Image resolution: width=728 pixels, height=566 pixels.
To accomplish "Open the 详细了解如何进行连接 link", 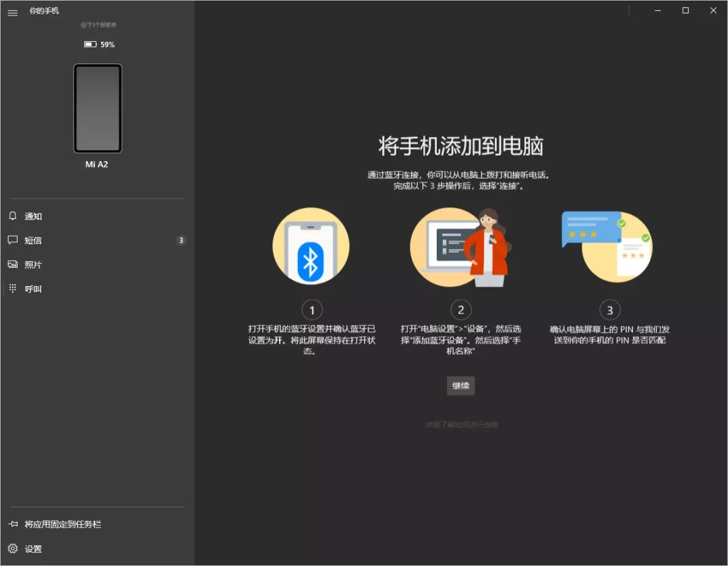I will [460, 424].
